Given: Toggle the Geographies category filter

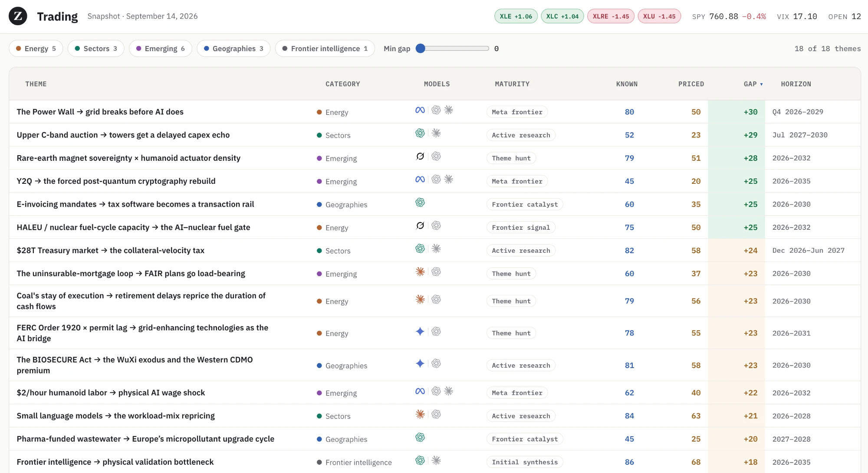Looking at the screenshot, I should pyautogui.click(x=233, y=49).
